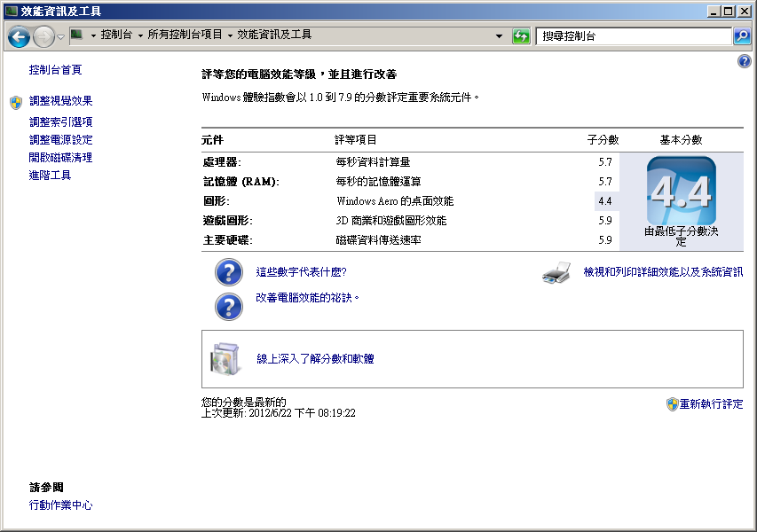This screenshot has width=757, height=532.
Task: Open 調整電源設定 link
Action: click(61, 140)
